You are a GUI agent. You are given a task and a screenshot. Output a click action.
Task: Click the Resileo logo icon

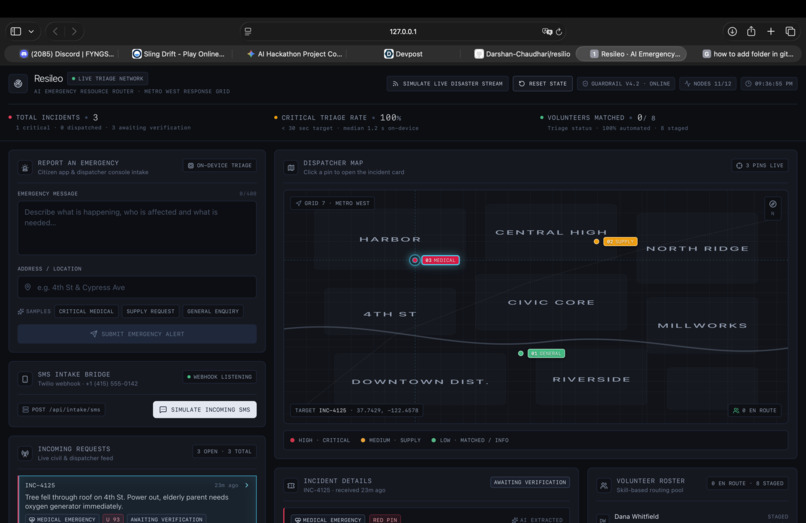18,83
